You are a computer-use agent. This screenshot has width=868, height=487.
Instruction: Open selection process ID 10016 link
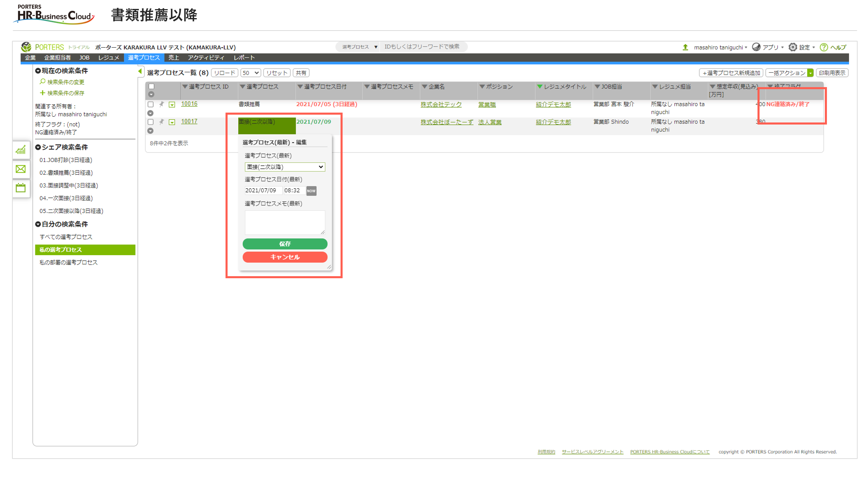(x=189, y=104)
